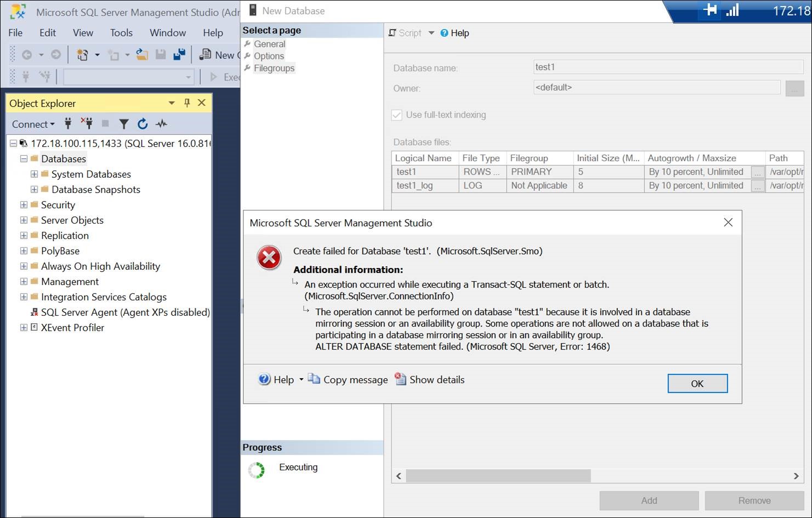812x518 pixels.
Task: Open the Tools menu
Action: 121,33
